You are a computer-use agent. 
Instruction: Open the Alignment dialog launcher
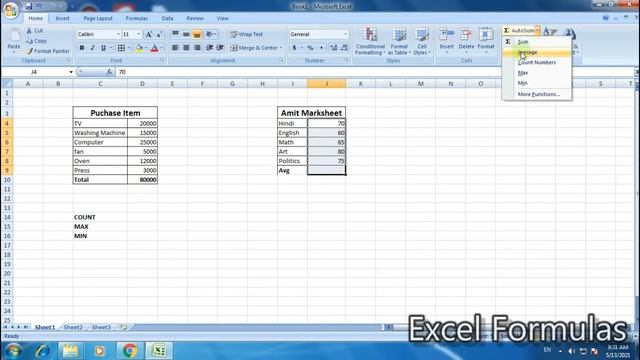[x=282, y=60]
